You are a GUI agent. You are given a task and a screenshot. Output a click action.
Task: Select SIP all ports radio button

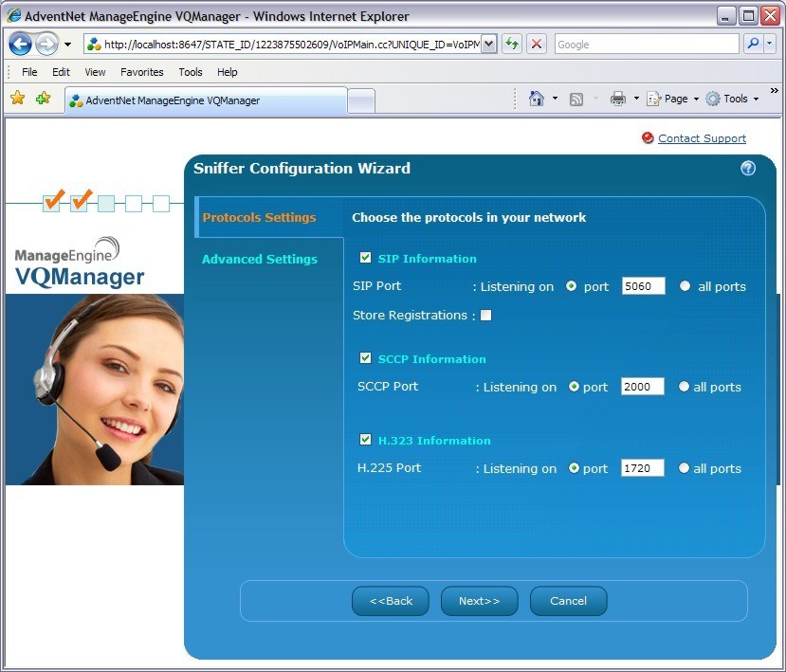point(685,286)
